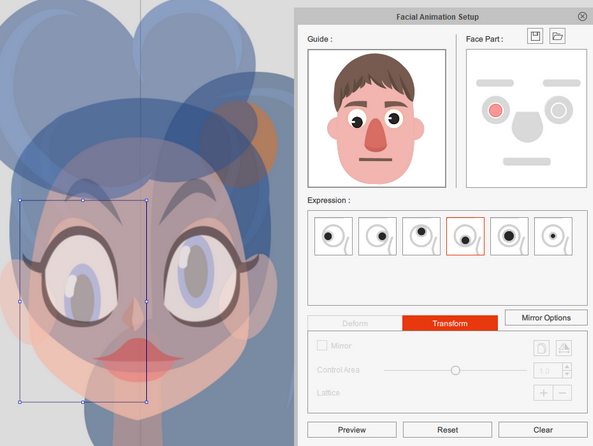Enable the Mirror checkbox
Viewport: 593px width, 446px height.
point(322,345)
